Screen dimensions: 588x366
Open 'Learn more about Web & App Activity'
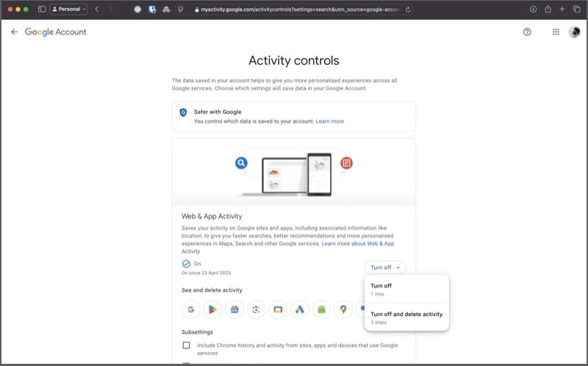coord(357,243)
